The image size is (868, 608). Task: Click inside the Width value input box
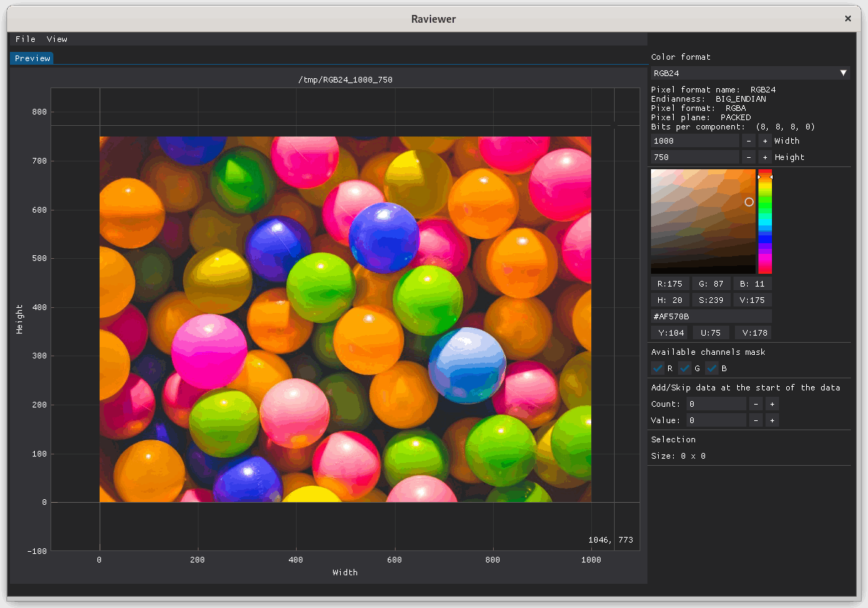click(x=694, y=141)
